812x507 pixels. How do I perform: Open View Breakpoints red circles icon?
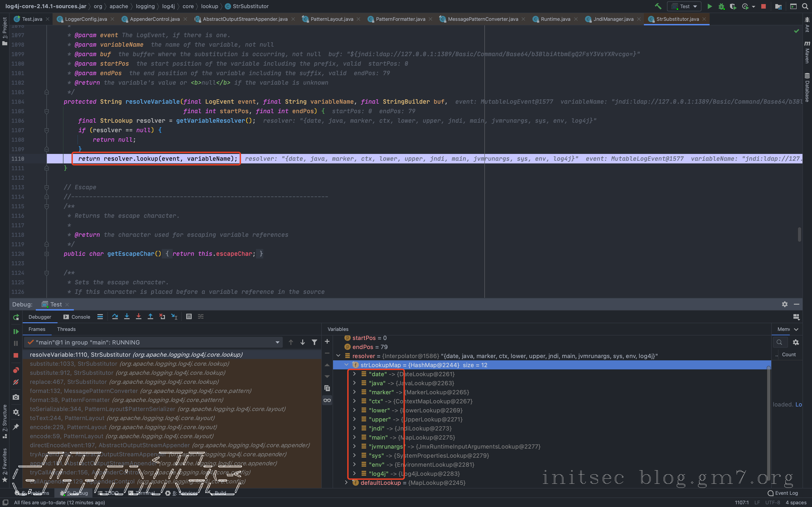pos(16,370)
